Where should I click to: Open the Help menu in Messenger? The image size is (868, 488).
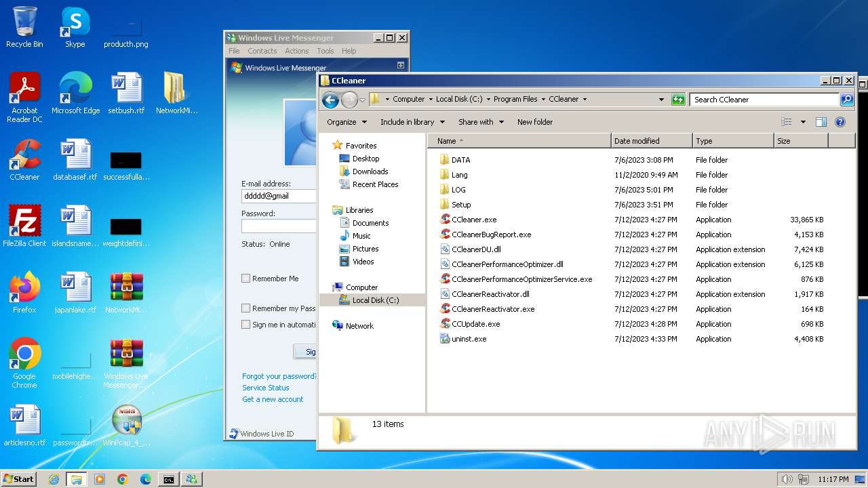pos(349,51)
